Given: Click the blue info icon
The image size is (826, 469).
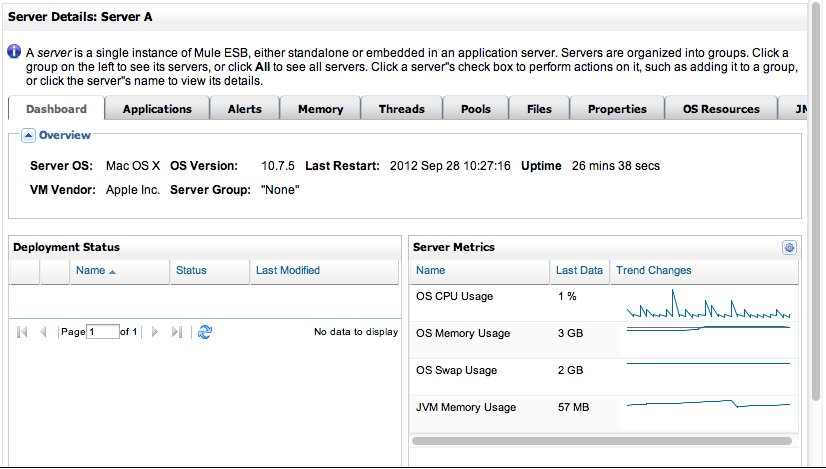Looking at the screenshot, I should [x=14, y=52].
